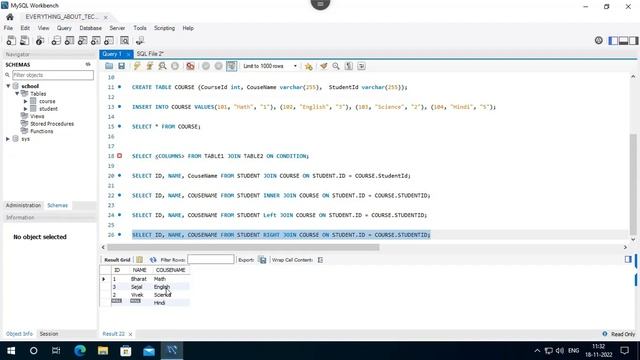
Task: Collapse the school schema tree node
Action: tap(8, 86)
